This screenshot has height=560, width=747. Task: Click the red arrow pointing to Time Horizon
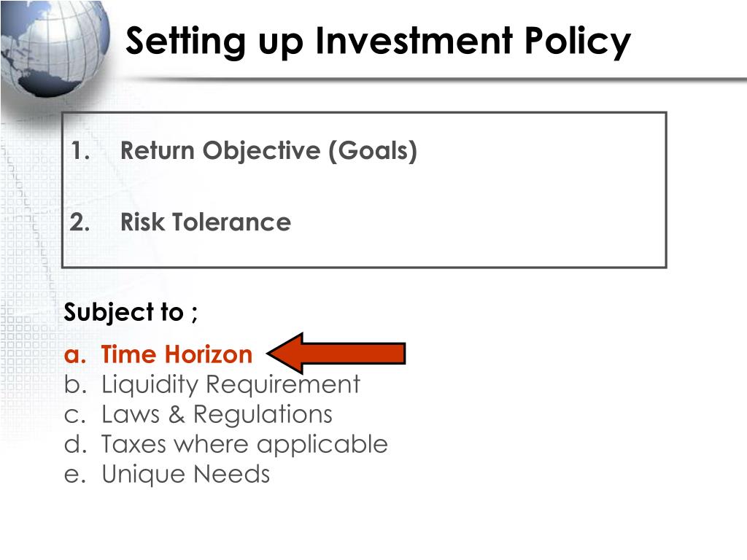pyautogui.click(x=336, y=354)
